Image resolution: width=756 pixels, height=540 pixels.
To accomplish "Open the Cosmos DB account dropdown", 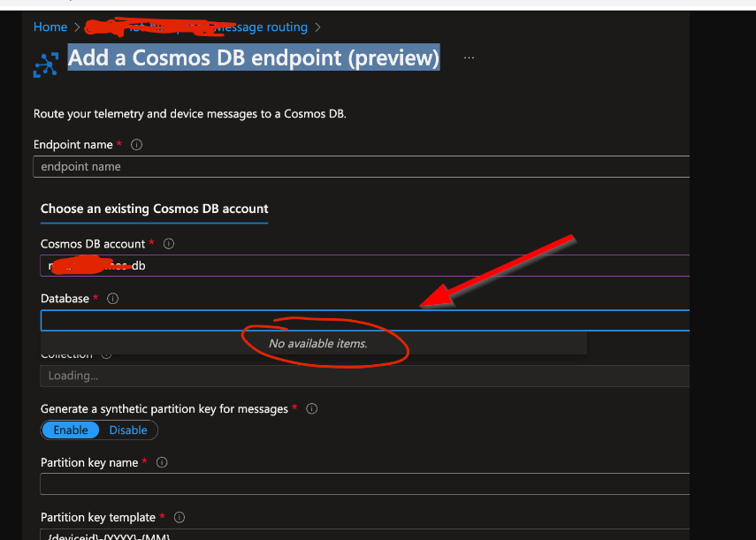I will pyautogui.click(x=365, y=265).
